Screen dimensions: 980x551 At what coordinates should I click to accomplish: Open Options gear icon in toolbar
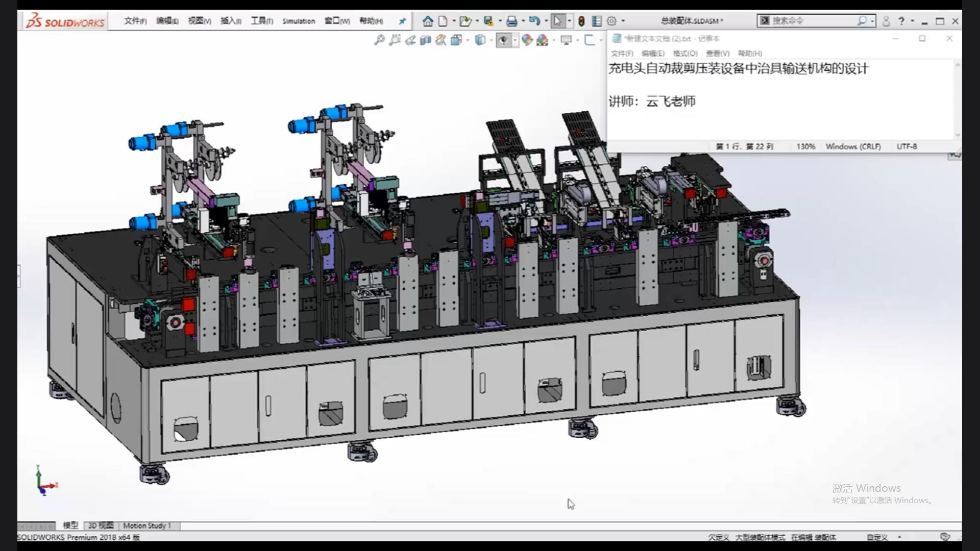coord(611,21)
